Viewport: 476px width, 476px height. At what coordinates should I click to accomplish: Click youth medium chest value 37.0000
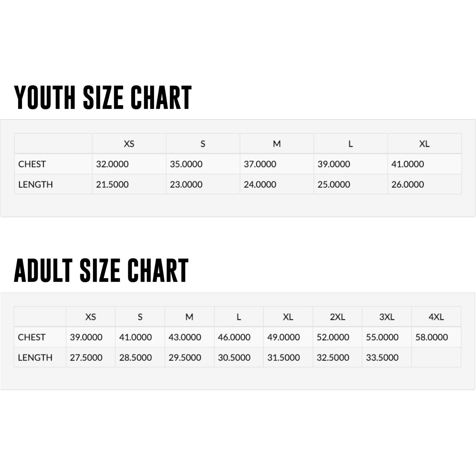coord(260,164)
